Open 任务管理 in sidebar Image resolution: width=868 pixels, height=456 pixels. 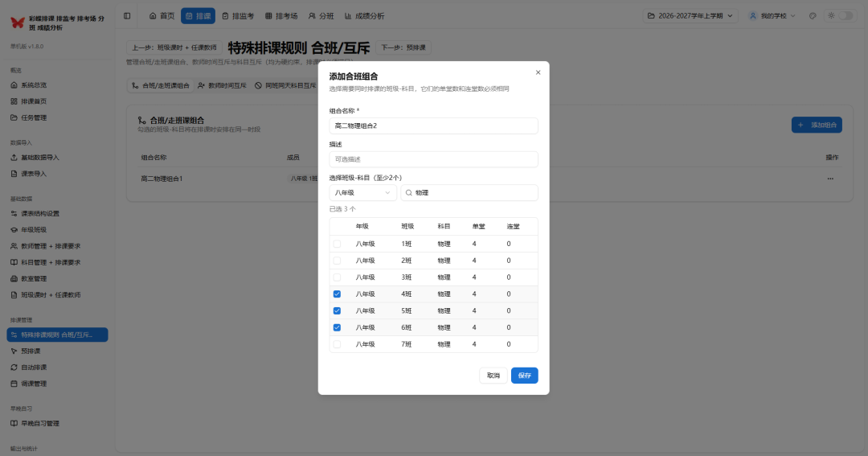click(57, 117)
